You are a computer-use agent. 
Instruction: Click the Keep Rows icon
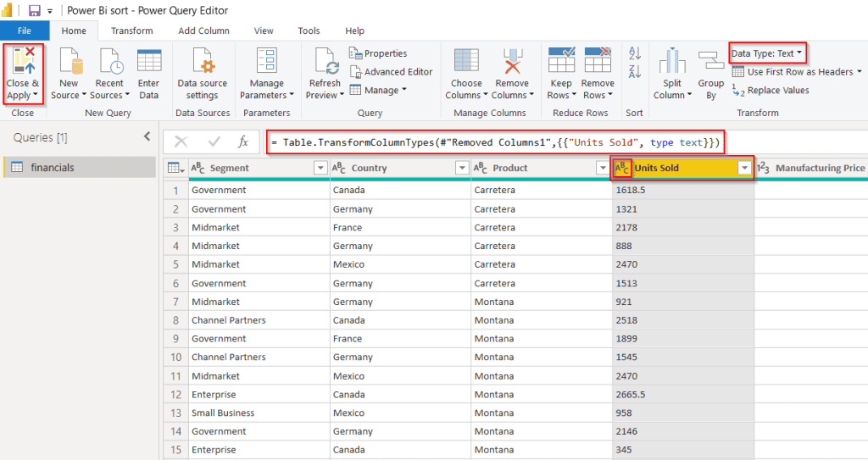[561, 60]
